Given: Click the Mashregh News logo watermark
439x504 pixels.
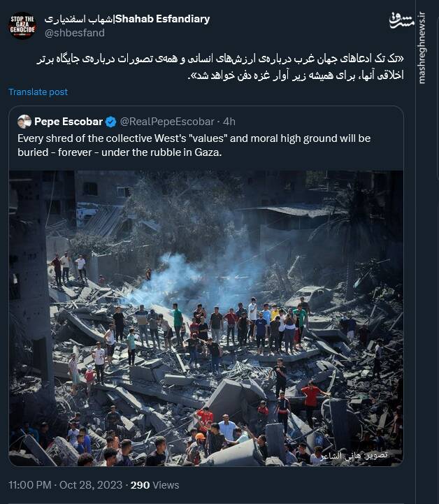Looking at the screenshot, I should coord(401,20).
